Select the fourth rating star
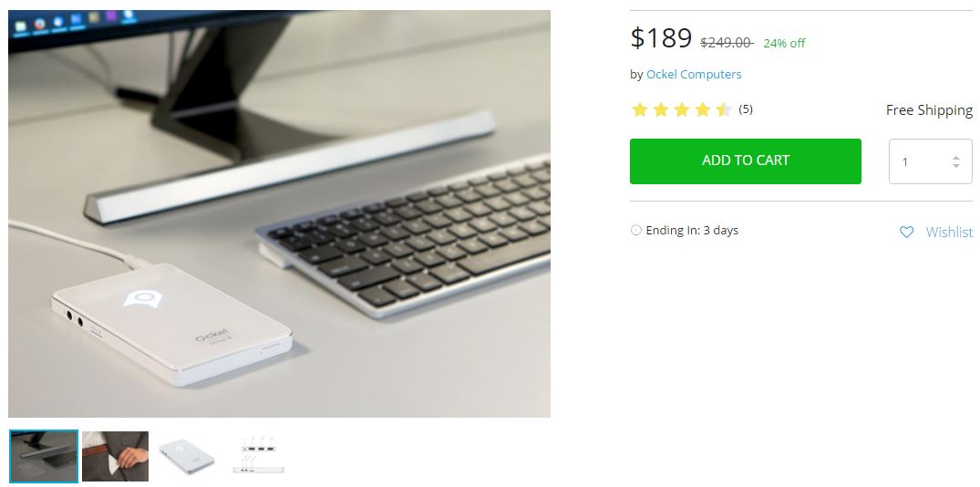Image resolution: width=980 pixels, height=487 pixels. (x=703, y=110)
